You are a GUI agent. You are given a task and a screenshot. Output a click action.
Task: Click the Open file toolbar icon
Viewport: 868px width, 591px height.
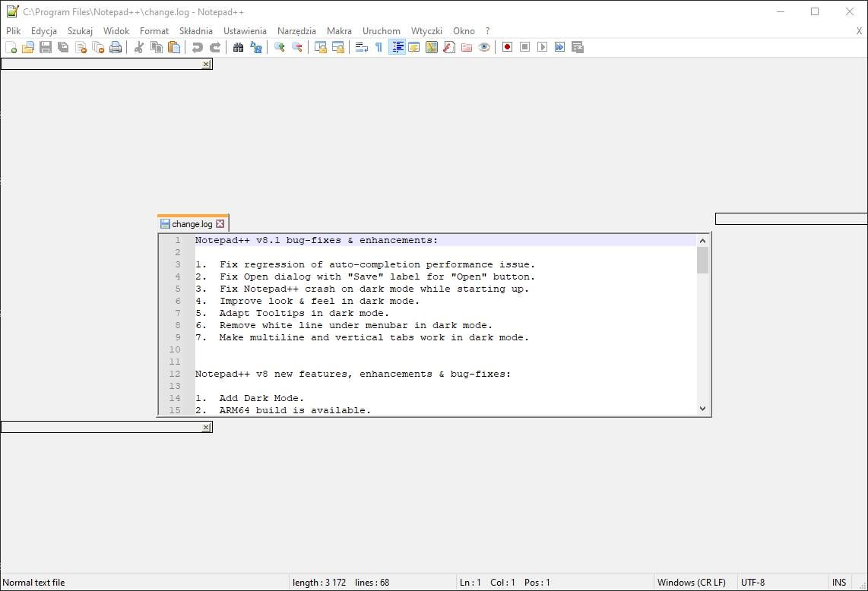(28, 48)
